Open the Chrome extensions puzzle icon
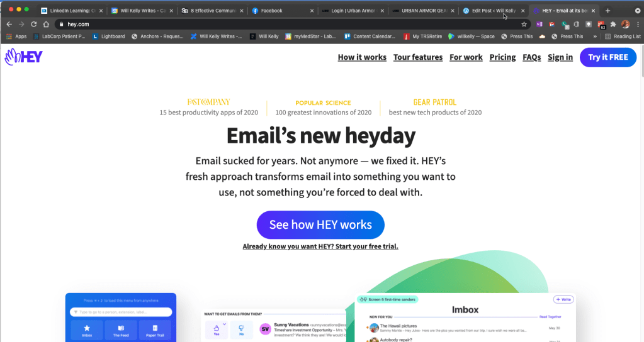The height and width of the screenshot is (342, 644). tap(613, 24)
